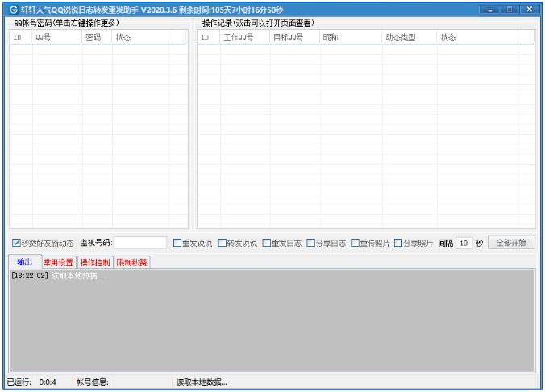Open the 操作控制 tab
Image resolution: width=545 pixels, height=392 pixels.
click(95, 263)
